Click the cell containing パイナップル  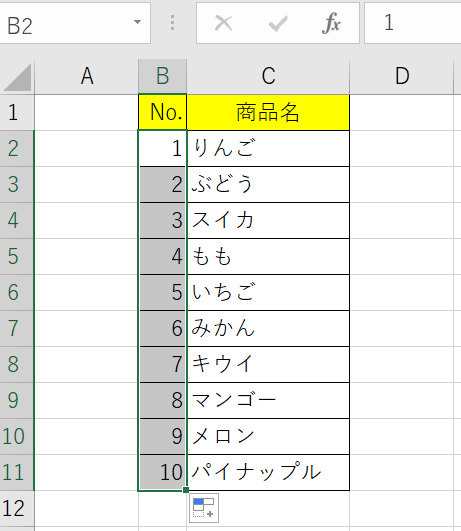tap(268, 472)
